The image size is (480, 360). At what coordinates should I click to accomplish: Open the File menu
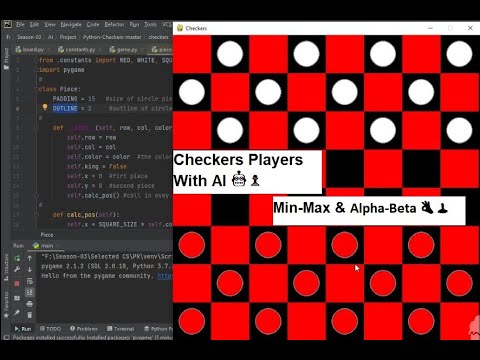click(20, 25)
